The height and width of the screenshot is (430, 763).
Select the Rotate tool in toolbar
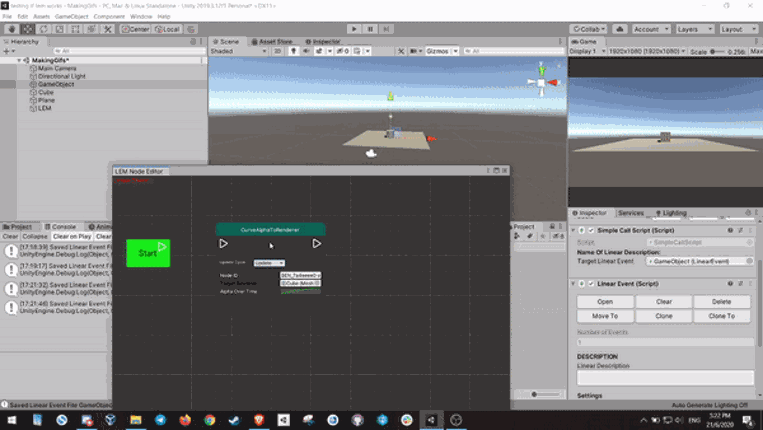coord(43,29)
